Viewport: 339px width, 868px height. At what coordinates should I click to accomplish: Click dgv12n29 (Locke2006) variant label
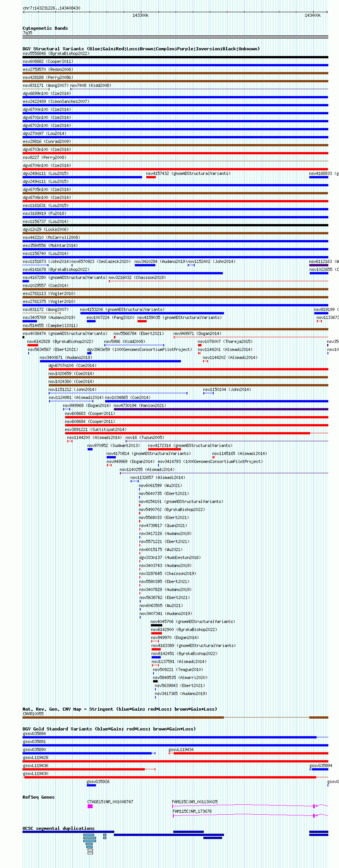click(46, 229)
